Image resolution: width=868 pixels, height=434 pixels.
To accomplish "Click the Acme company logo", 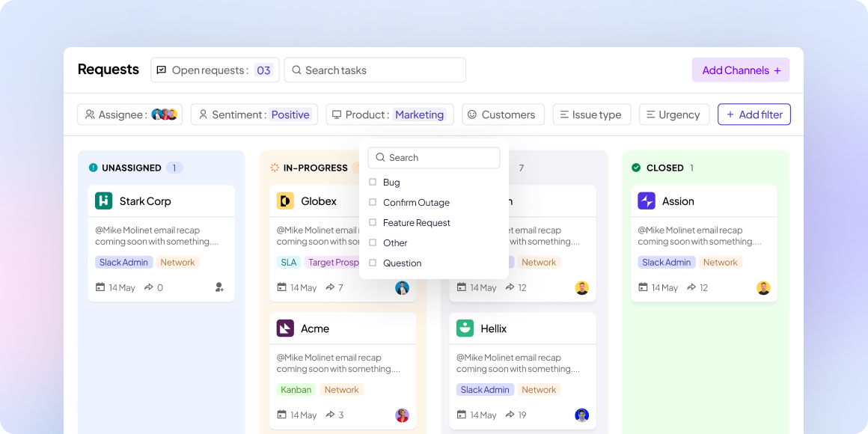I will coord(285,328).
